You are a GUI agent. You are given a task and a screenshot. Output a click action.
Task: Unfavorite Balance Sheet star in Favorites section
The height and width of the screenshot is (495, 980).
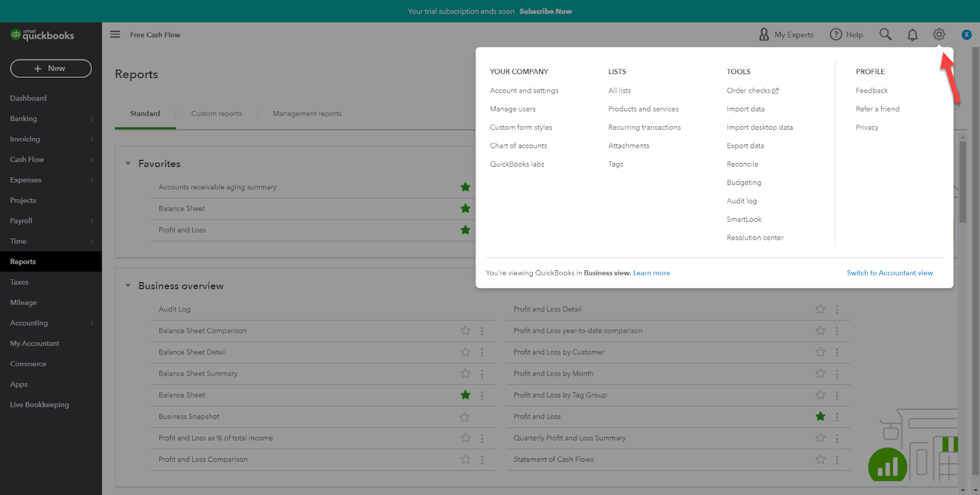[x=466, y=208]
